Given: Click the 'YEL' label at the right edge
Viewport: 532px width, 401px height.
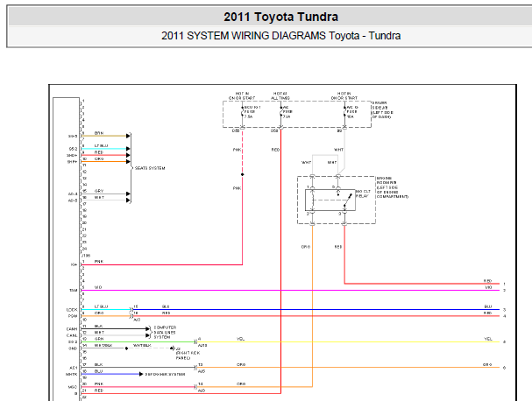Looking at the screenshot, I should click(x=488, y=339).
